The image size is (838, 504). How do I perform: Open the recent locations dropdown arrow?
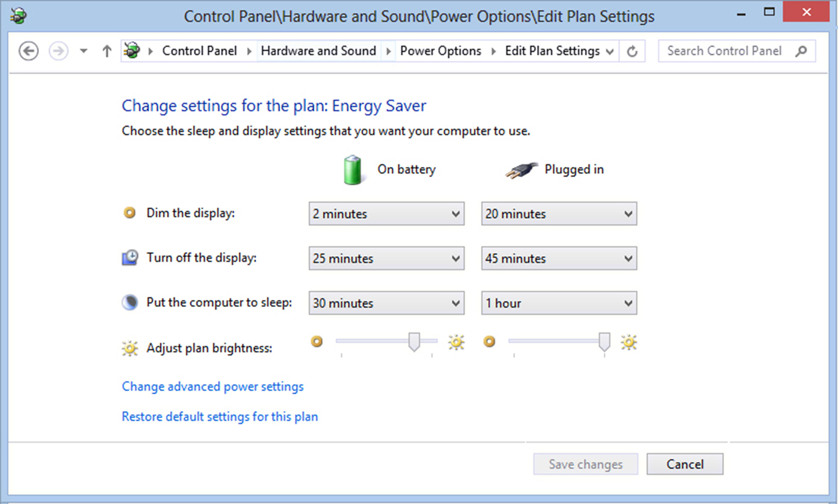point(84,51)
